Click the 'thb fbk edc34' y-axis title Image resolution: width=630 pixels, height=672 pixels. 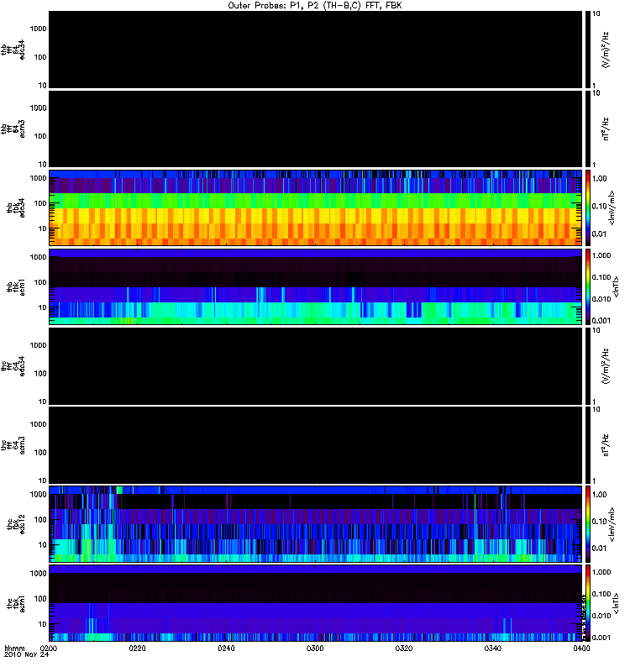point(15,207)
